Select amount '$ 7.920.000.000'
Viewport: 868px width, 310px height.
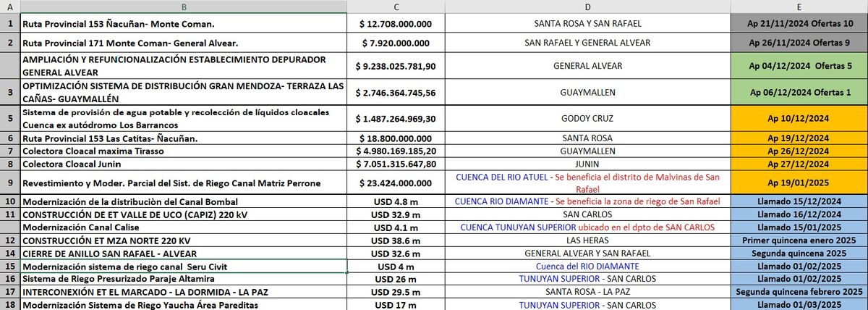tap(396, 42)
